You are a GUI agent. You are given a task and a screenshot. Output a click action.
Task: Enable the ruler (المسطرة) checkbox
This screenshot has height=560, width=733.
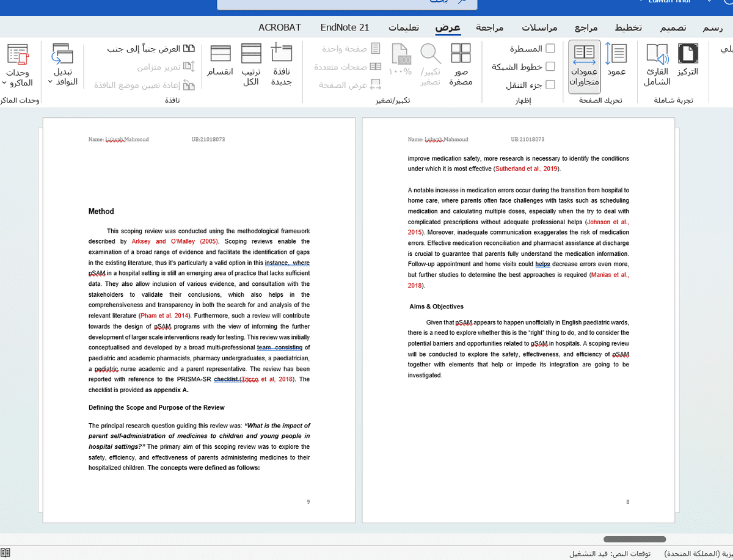coord(550,48)
